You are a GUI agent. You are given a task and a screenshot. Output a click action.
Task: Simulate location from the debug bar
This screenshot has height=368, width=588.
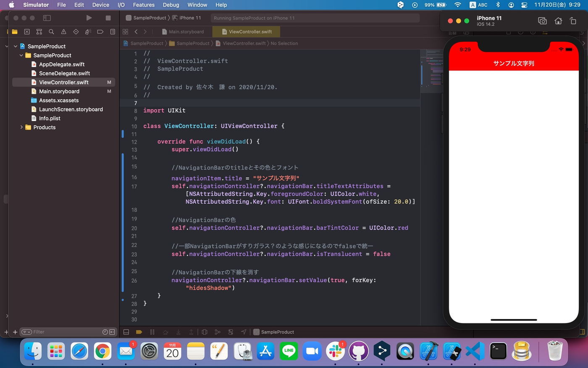coord(244,332)
